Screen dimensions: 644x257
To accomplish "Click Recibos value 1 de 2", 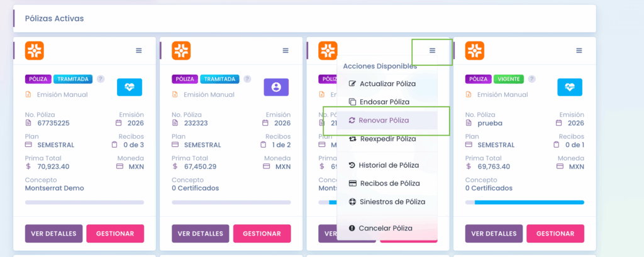I will click(280, 145).
